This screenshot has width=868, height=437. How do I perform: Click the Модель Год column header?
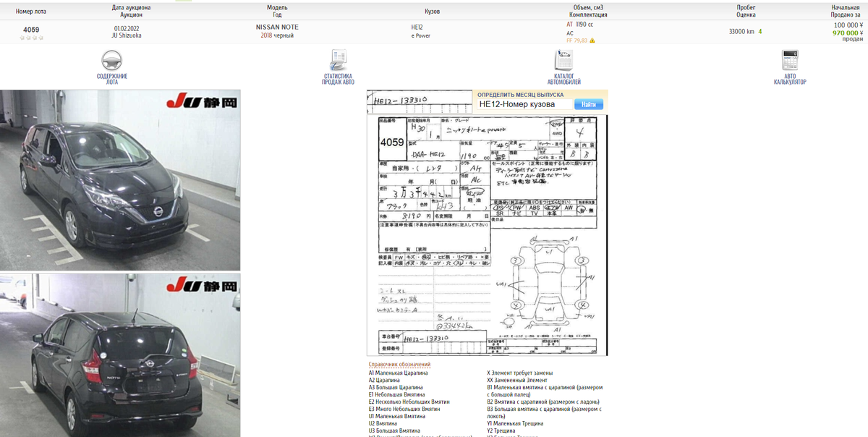pos(277,11)
